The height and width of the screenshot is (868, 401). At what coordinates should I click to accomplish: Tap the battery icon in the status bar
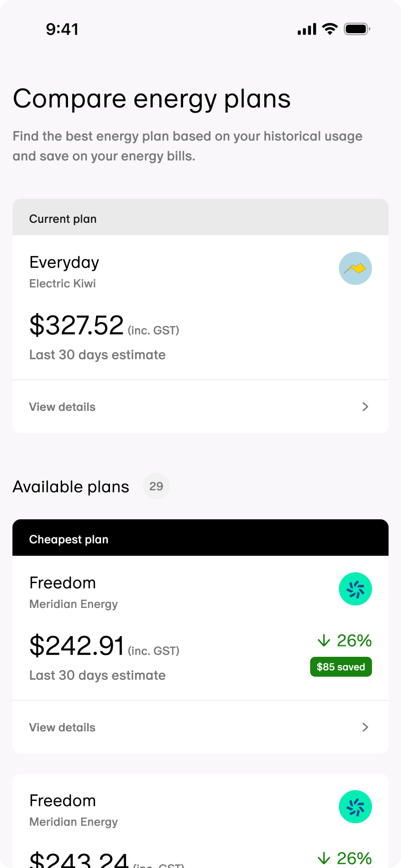point(357,29)
